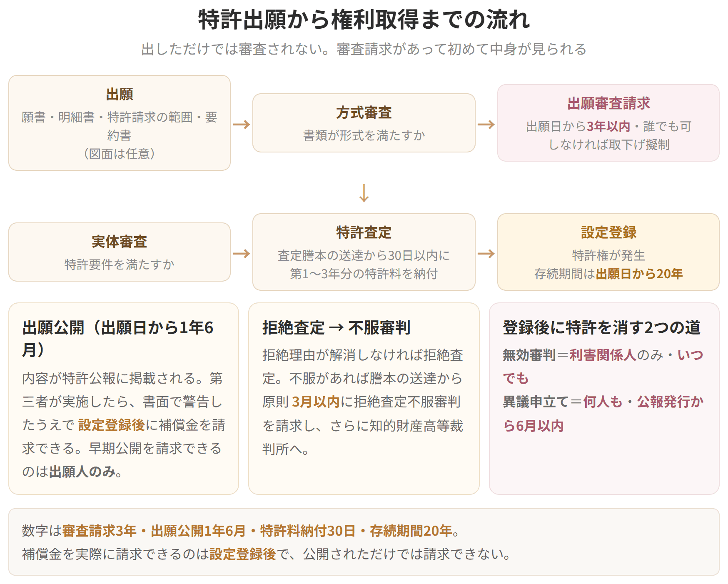The height and width of the screenshot is (584, 728).
Task: Click the highlighted 3月以内 text
Action: click(316, 402)
